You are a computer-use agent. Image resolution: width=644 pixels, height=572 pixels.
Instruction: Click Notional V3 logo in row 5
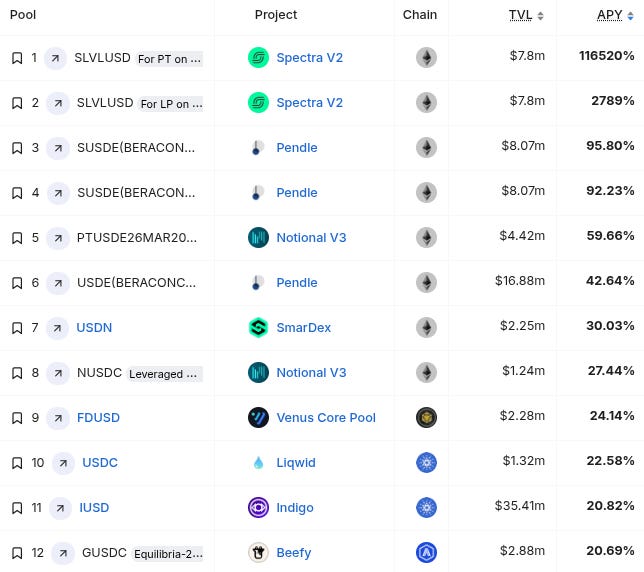[258, 237]
